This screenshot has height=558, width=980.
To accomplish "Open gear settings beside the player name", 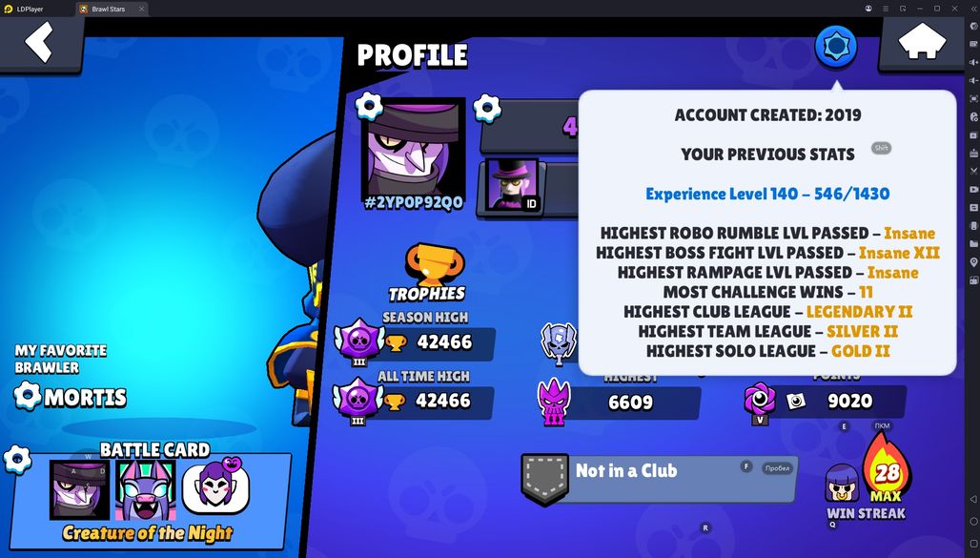I will click(487, 109).
